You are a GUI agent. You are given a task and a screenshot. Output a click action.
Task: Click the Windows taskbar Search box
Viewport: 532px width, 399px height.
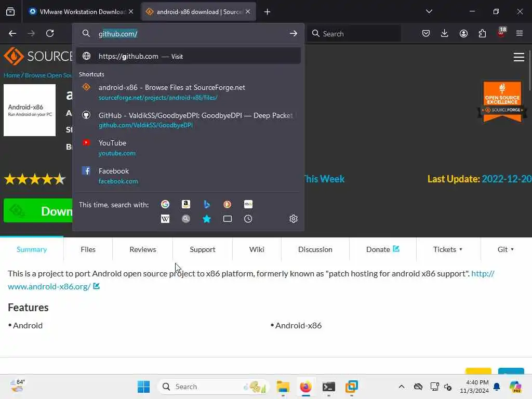point(213,387)
